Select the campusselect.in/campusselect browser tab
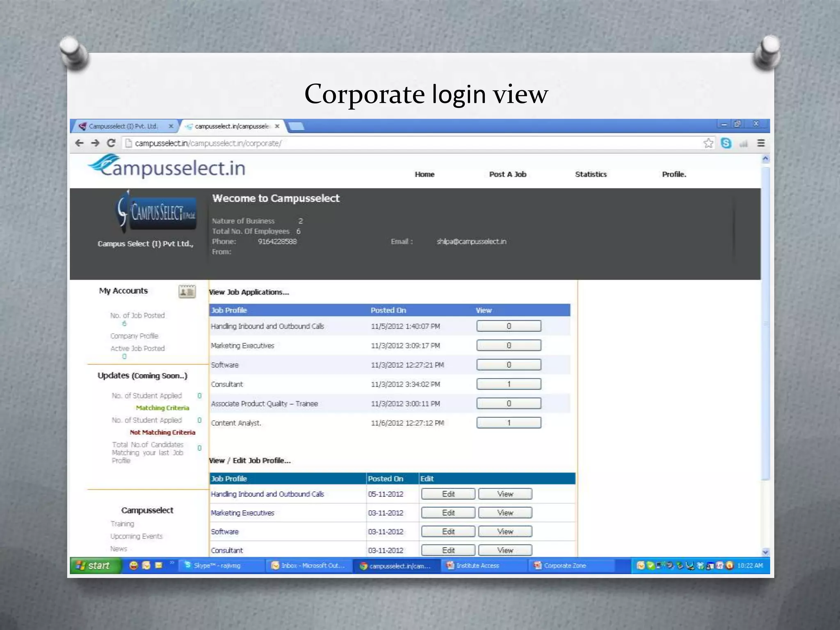The width and height of the screenshot is (840, 630). 232,126
